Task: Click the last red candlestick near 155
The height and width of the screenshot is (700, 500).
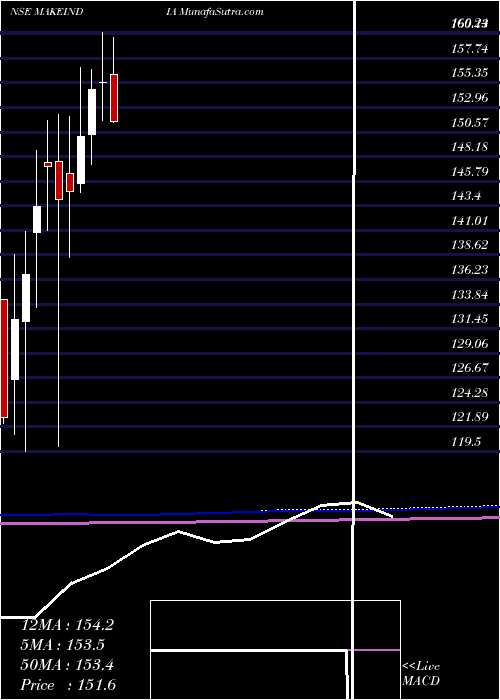Action: (x=114, y=98)
